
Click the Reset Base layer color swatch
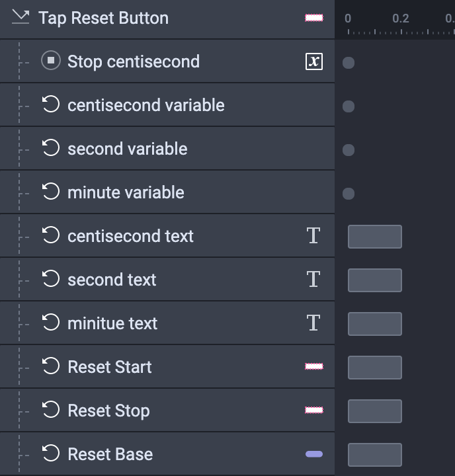pos(314,454)
